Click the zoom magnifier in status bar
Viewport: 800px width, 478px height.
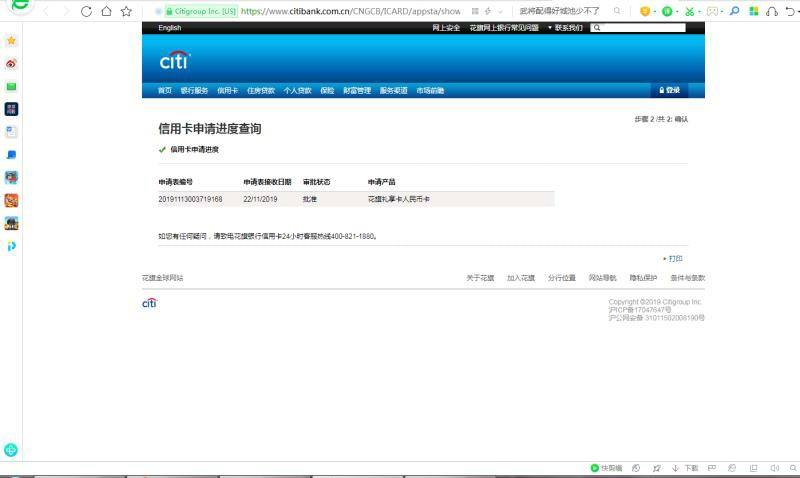coord(793,468)
